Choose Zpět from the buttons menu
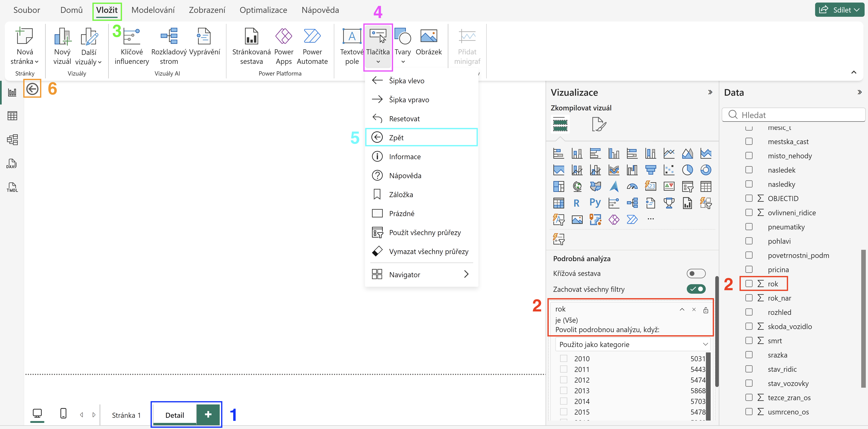This screenshot has width=868, height=429. (x=421, y=137)
